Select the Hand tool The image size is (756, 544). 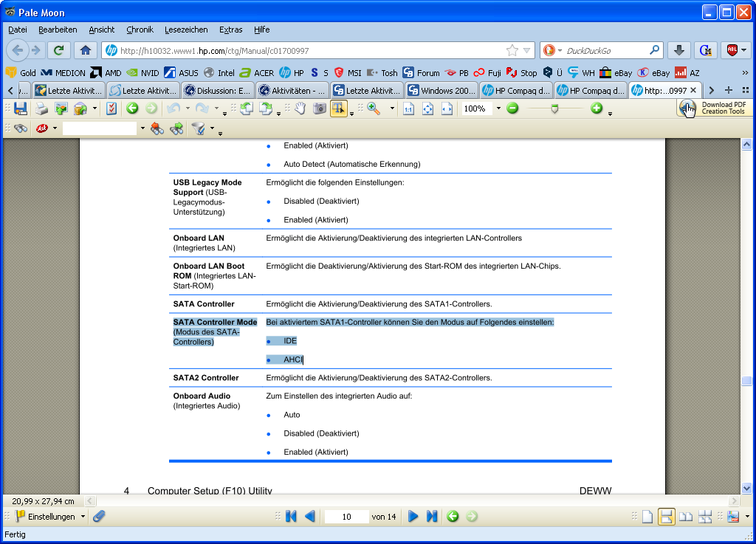(x=300, y=109)
